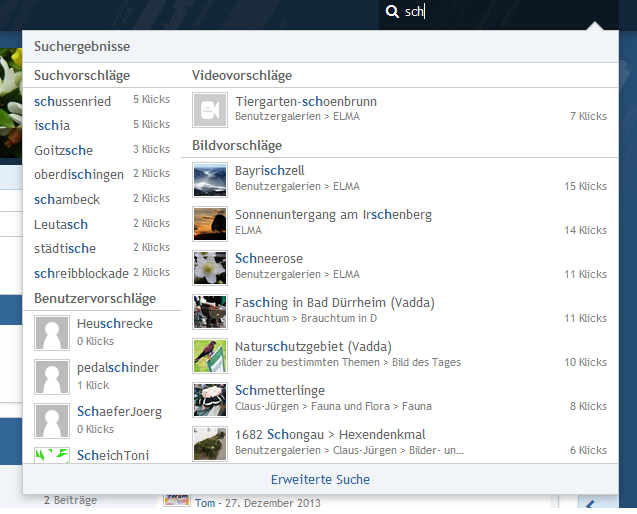Select search suggestion städtische
The height and width of the screenshot is (514, 637).
pyautogui.click(x=65, y=248)
